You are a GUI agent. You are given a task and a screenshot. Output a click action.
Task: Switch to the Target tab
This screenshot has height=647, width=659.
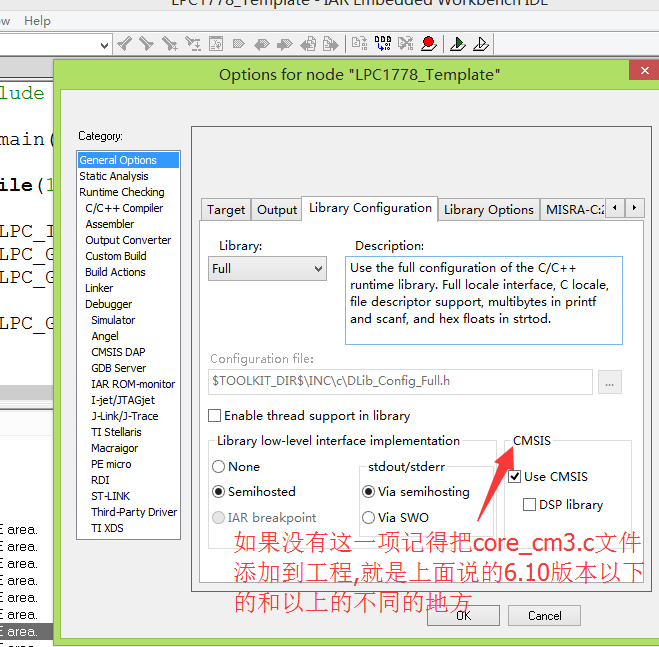[226, 209]
